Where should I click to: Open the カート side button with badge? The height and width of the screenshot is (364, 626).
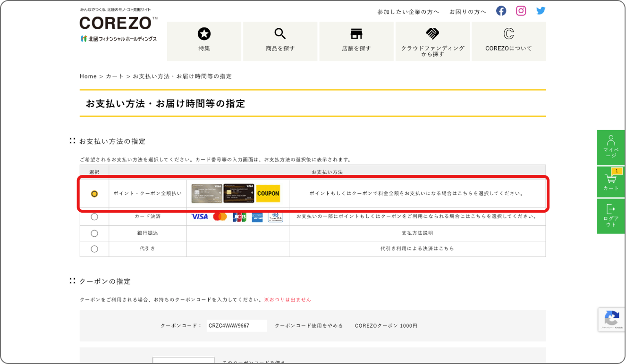tap(611, 182)
